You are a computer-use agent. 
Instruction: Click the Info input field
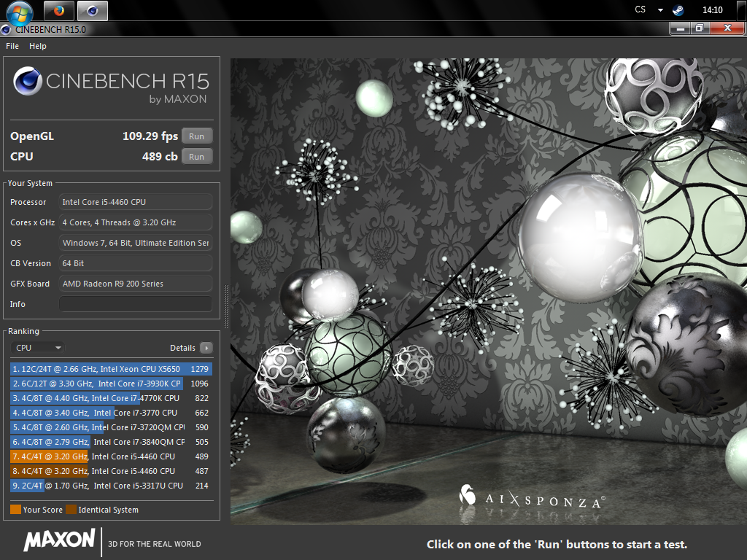click(x=136, y=304)
